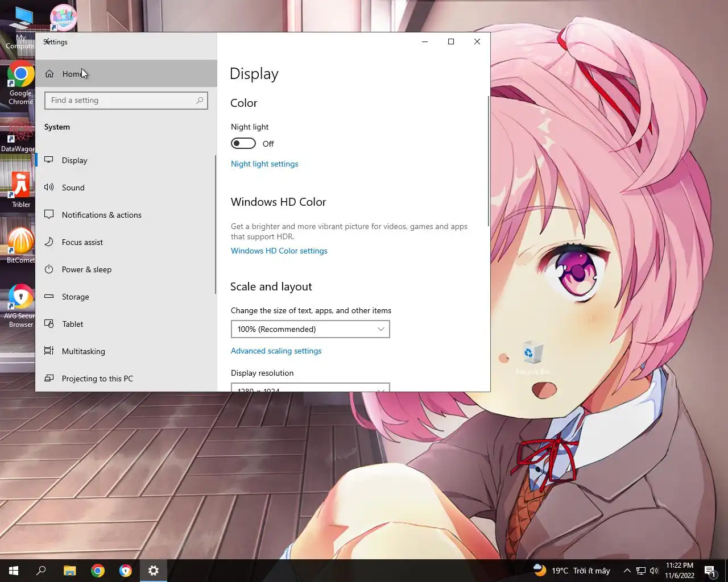Open the Display resolution dropdown
728x582 pixels.
(310, 388)
